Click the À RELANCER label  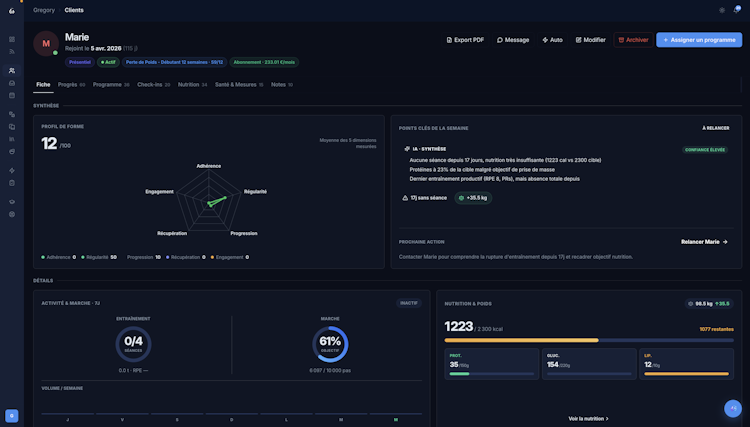click(716, 128)
